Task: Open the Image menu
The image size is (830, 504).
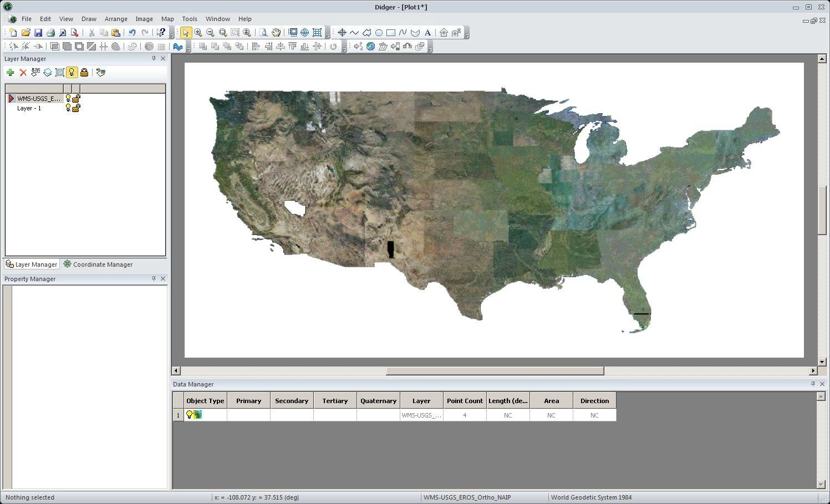Action: pyautogui.click(x=144, y=19)
